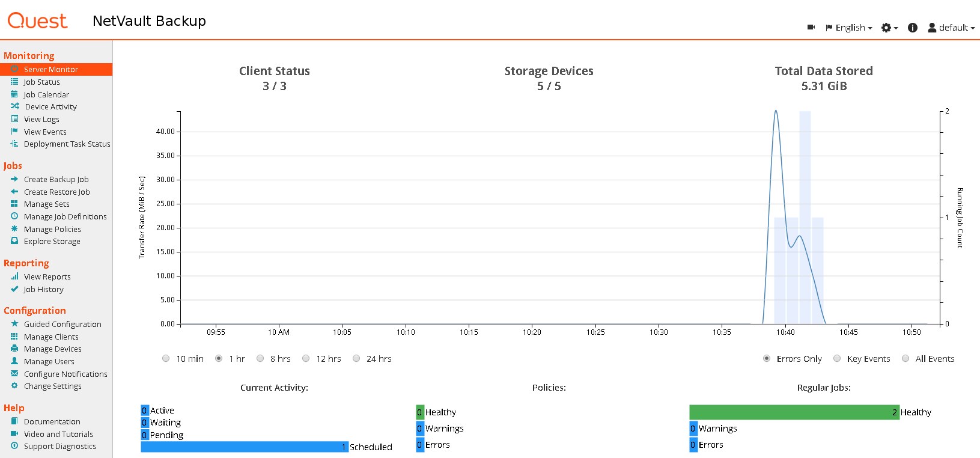The image size is (980, 458).
Task: Go to Job Status in sidebar
Action: pyautogui.click(x=41, y=82)
